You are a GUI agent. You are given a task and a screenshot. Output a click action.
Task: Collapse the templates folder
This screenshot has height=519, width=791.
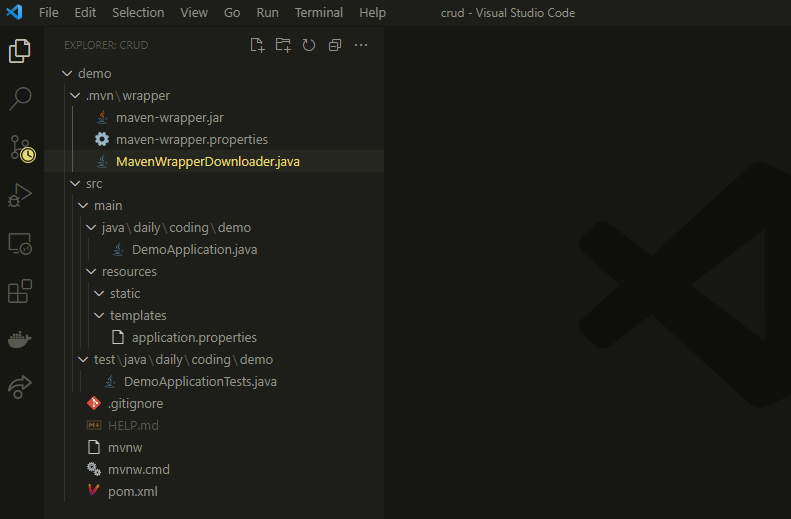(x=99, y=316)
